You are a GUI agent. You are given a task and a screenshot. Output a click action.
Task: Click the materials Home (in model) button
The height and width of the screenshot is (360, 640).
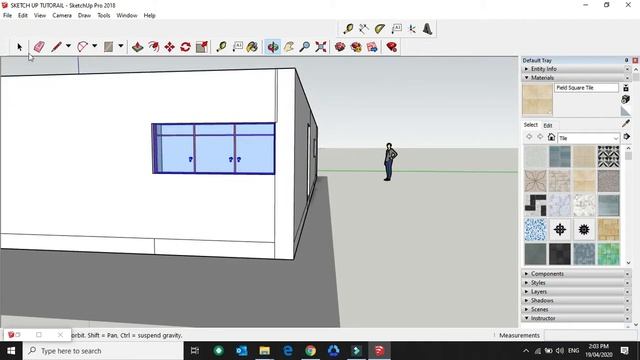(551, 137)
